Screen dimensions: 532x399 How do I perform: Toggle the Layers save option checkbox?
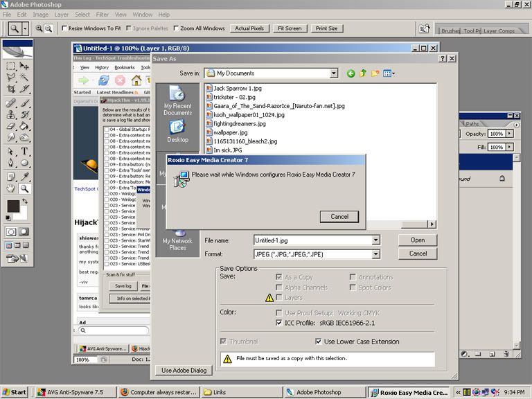(x=279, y=298)
